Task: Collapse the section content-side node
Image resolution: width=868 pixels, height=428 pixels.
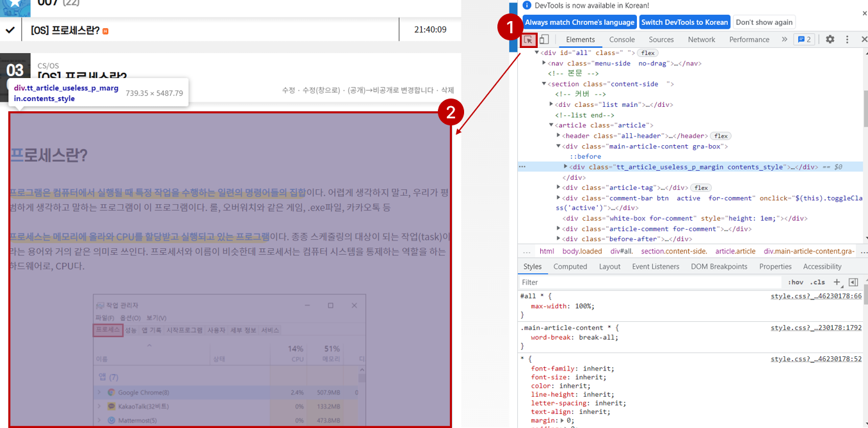Action: (544, 84)
